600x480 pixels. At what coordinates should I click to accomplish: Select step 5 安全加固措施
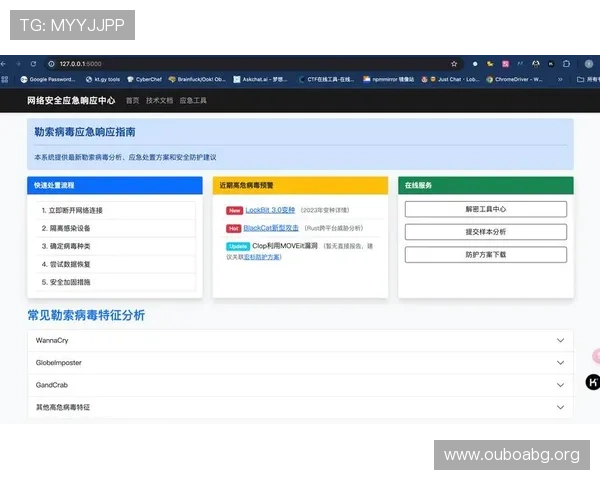tap(116, 282)
